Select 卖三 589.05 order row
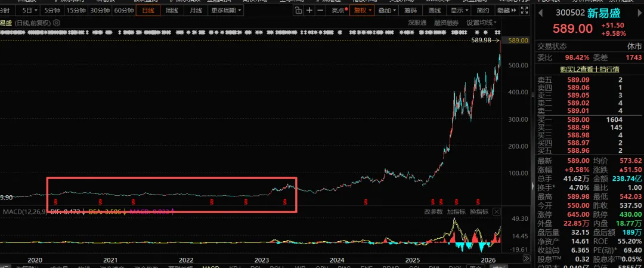Screen dimensions: 644x268 tap(589, 96)
